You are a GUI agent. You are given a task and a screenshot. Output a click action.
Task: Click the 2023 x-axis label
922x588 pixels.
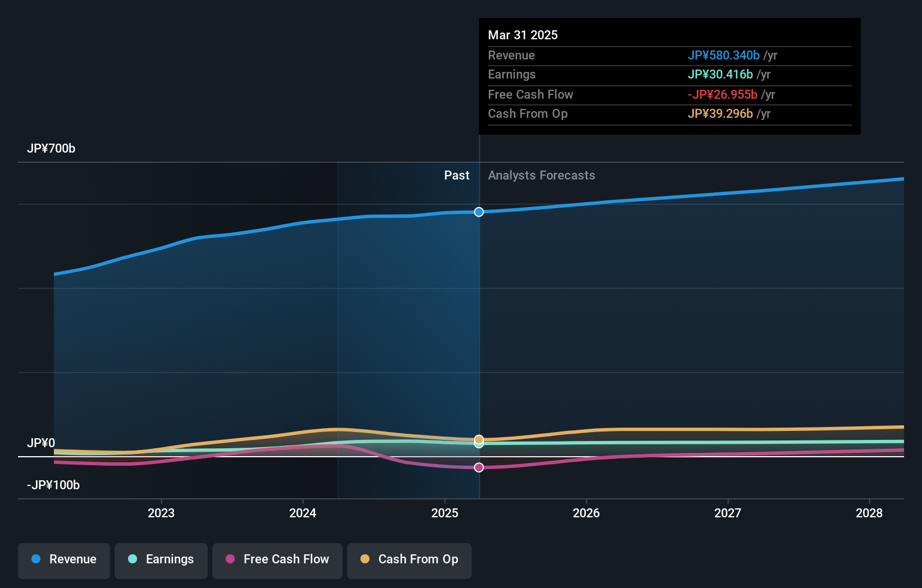(x=161, y=513)
